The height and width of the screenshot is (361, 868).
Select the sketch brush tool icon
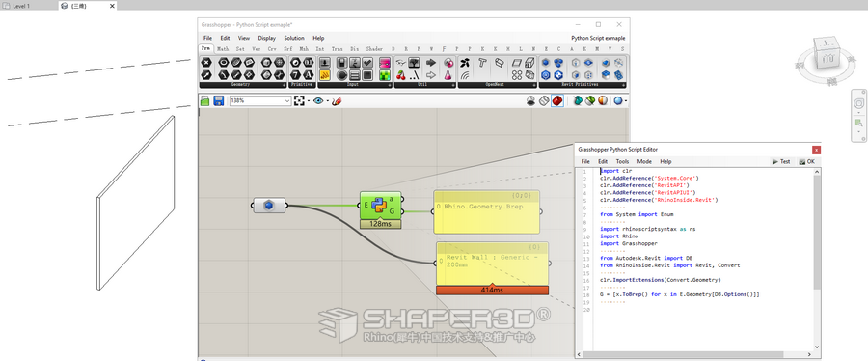337,100
